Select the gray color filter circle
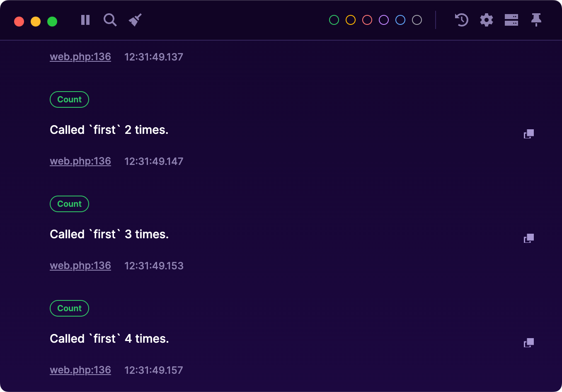This screenshot has width=562, height=392. [417, 19]
